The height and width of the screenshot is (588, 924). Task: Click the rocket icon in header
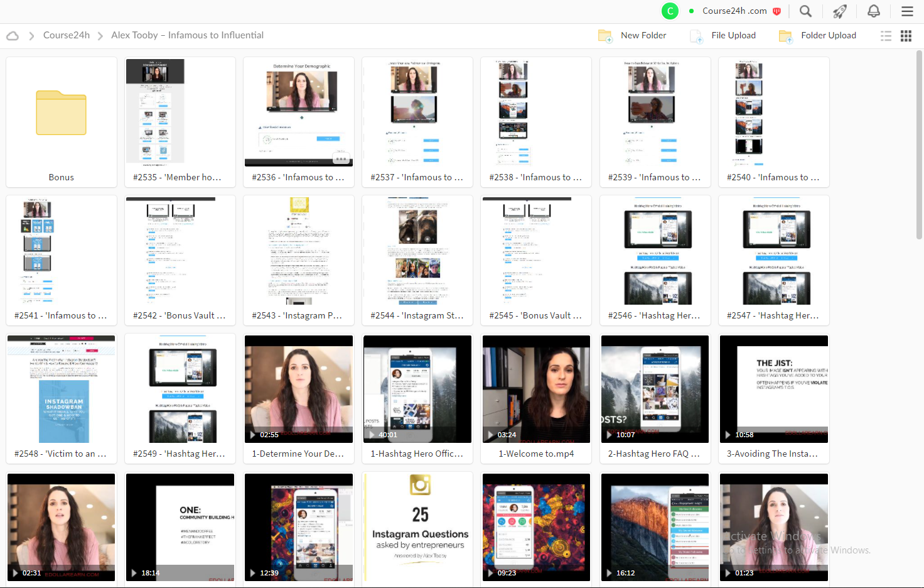[x=839, y=11]
